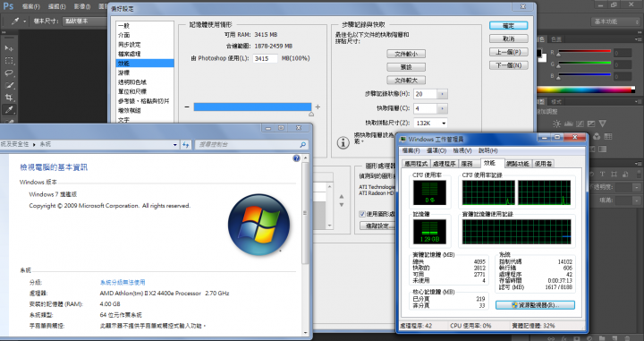Filter layers by shape icon
Image resolution: width=644 pixels, height=341 pixels.
point(614,175)
